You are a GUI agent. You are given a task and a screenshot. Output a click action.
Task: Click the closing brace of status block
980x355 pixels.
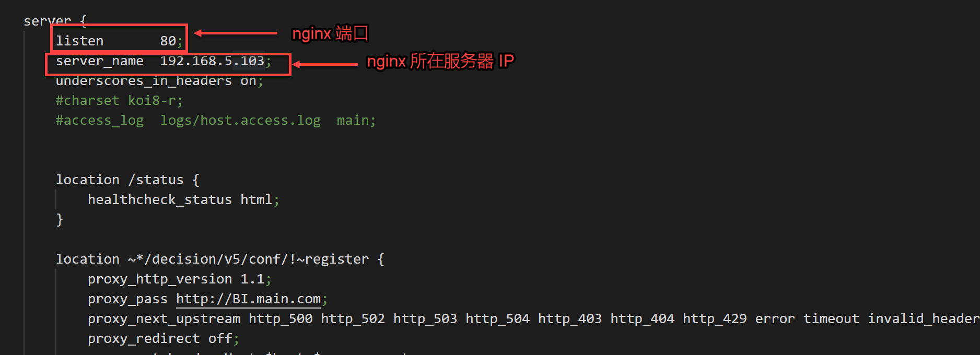[60, 220]
